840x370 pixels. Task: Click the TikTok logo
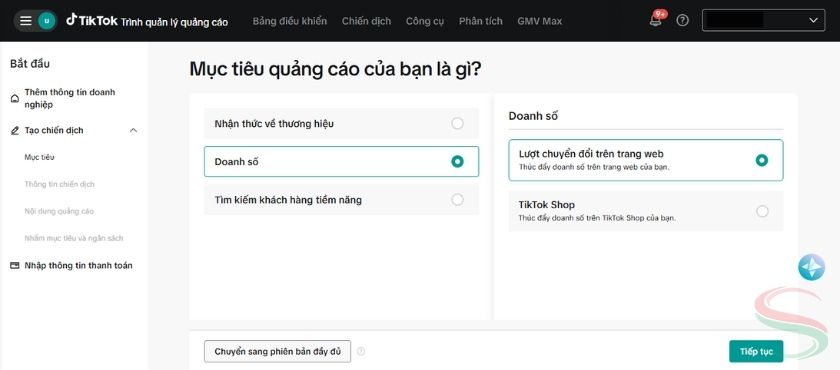[92, 20]
